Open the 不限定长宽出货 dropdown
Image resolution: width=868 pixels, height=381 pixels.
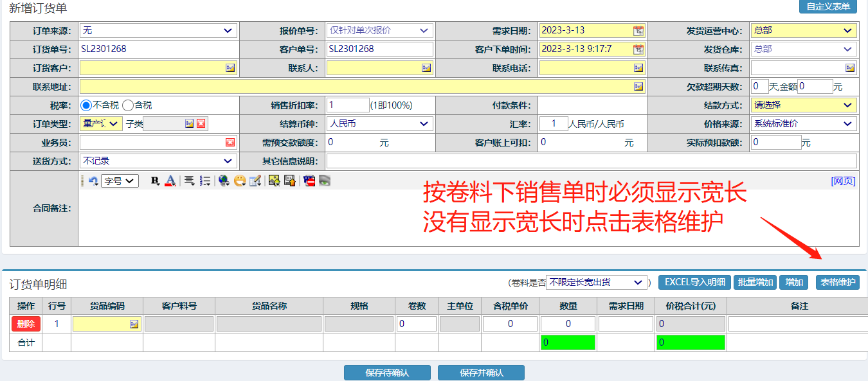(596, 282)
